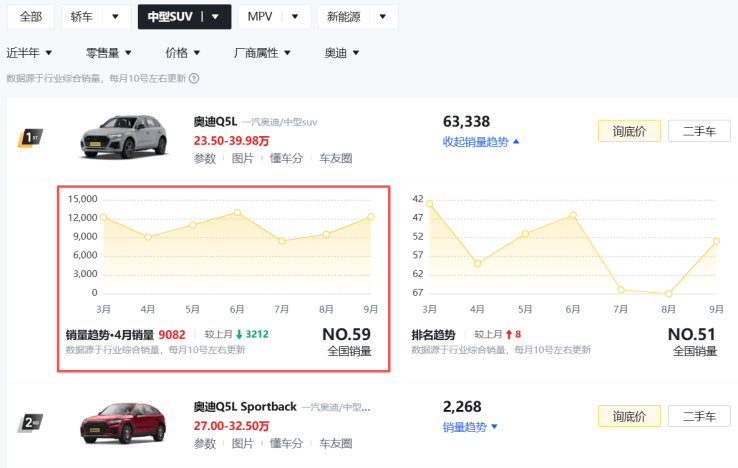Viewport: 738px width, 468px height.
Task: Click the 2nd rank badge icon
Action: (30, 423)
